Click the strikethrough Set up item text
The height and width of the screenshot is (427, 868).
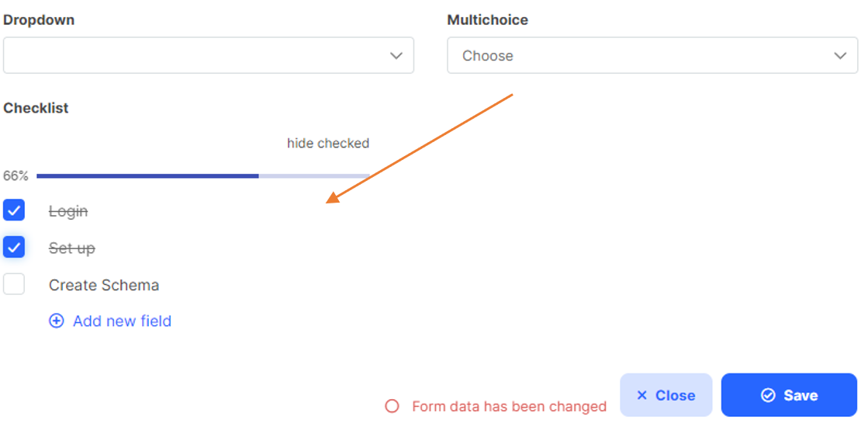(72, 248)
